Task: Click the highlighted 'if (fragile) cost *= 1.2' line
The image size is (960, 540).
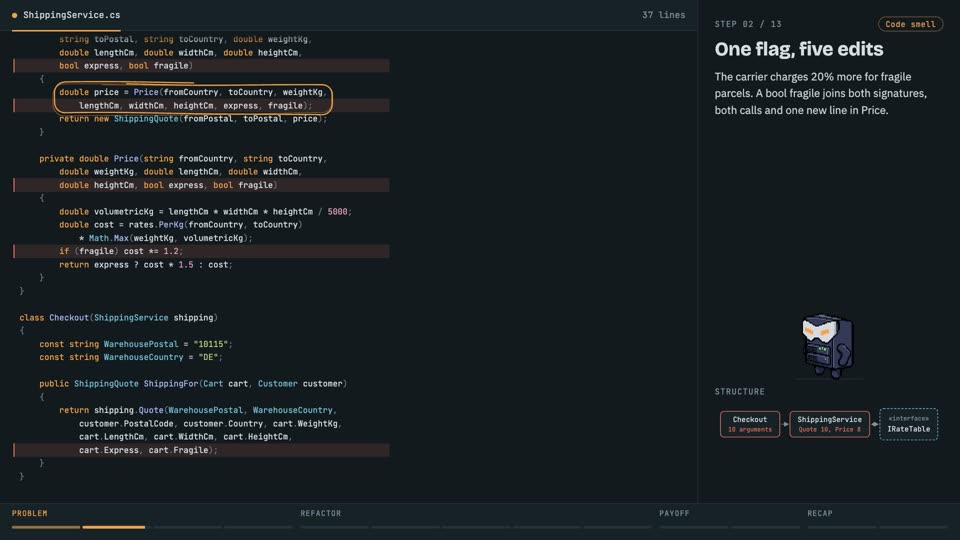Action: tap(201, 251)
